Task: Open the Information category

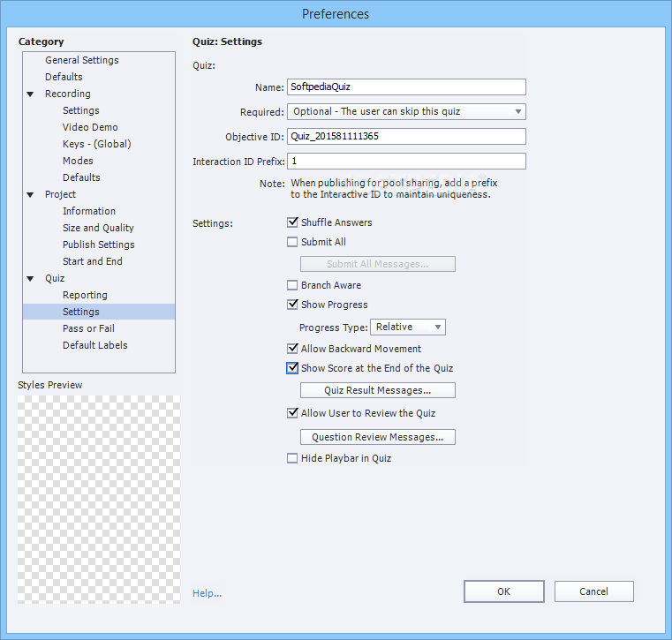Action: pyautogui.click(x=89, y=211)
